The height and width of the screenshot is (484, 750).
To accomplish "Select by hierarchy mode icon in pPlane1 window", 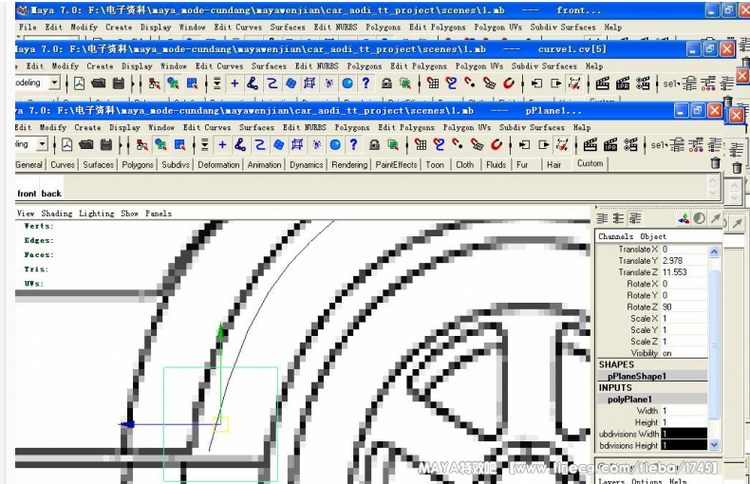I will pyautogui.click(x=142, y=144).
